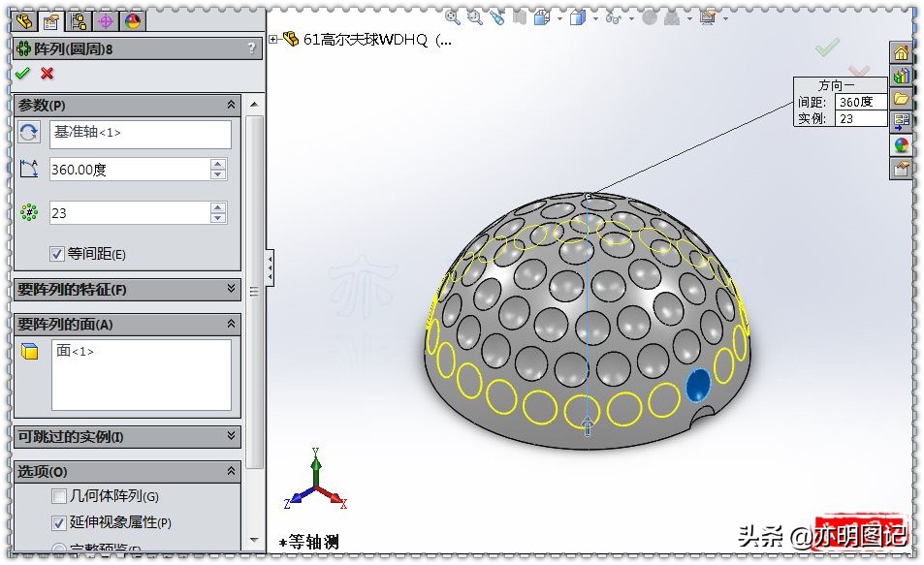Switch to the DisplayManager colored sphere tab
Screen dimensions: 924x565
coord(131,22)
